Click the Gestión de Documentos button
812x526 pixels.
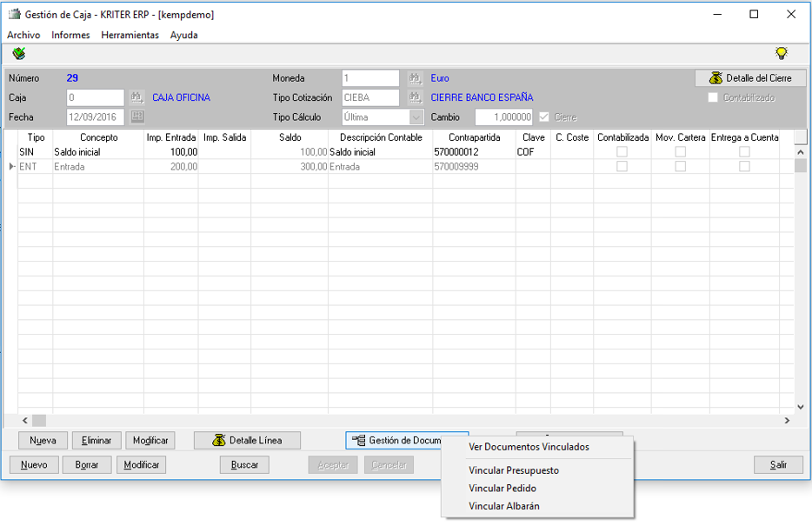pos(394,441)
